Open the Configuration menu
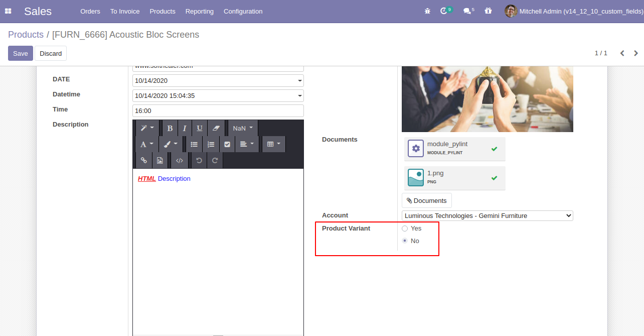 pos(243,11)
